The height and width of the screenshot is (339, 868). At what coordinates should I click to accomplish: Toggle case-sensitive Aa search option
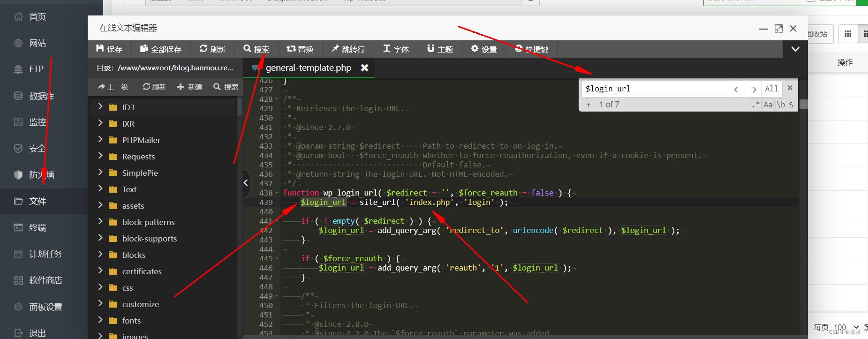[x=768, y=105]
